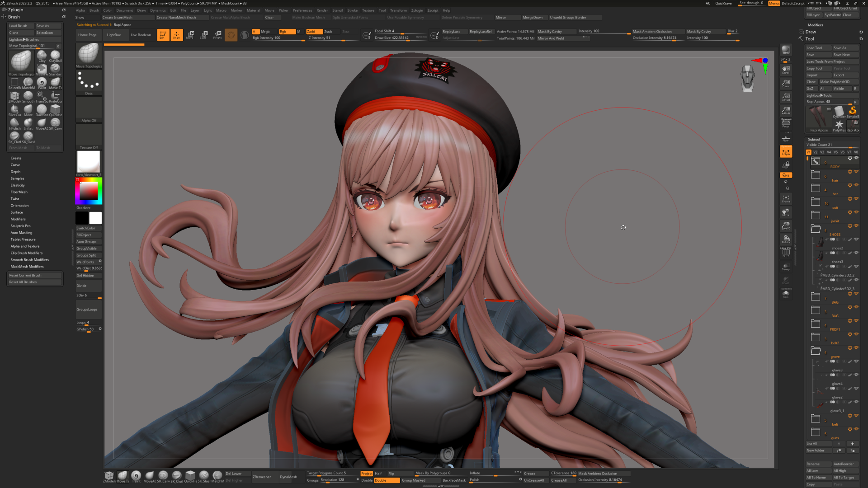This screenshot has height=488, width=868.
Task: Click the Scroll canvas icon
Action: tap(786, 70)
